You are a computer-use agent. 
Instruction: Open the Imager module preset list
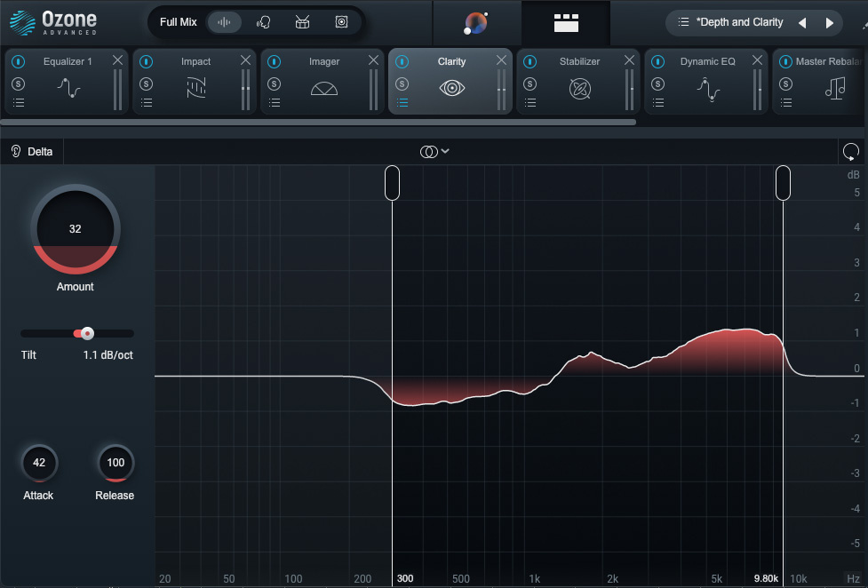(x=275, y=102)
